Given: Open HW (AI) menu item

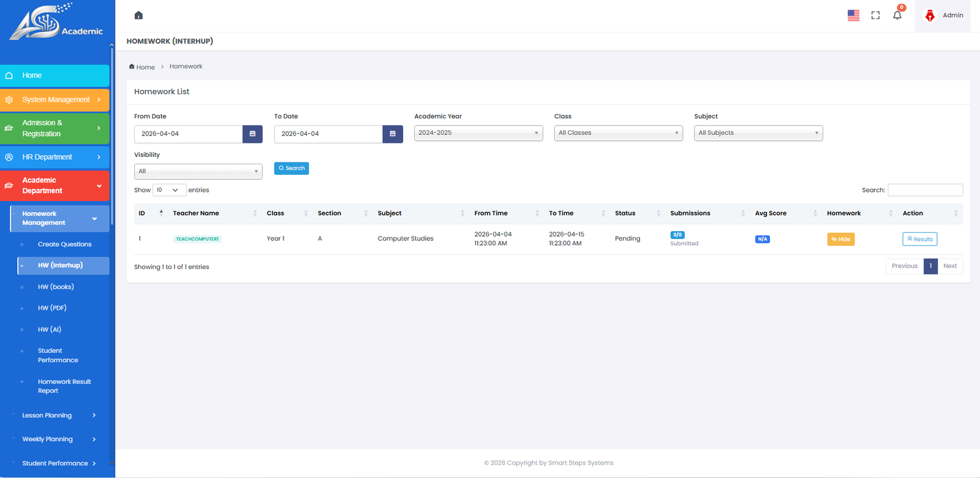Looking at the screenshot, I should (50, 329).
